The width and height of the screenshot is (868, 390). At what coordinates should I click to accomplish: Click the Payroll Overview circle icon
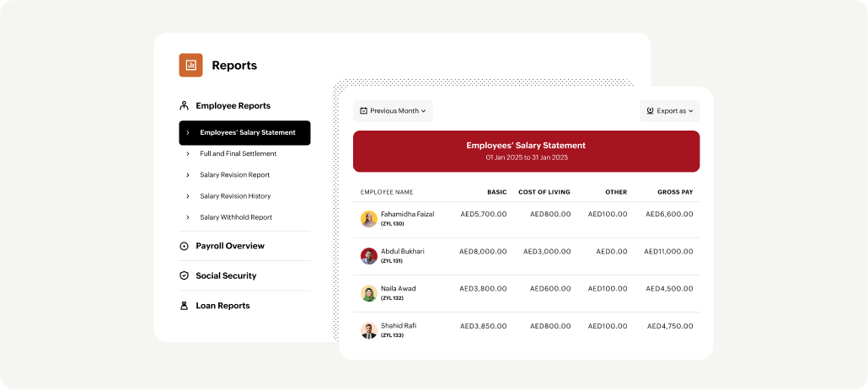[x=184, y=246]
